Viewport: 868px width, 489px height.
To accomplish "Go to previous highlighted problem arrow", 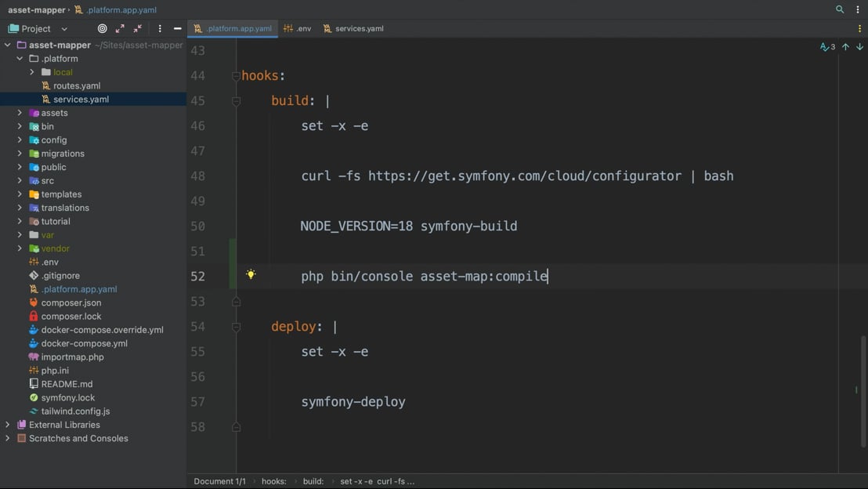I will click(x=845, y=47).
